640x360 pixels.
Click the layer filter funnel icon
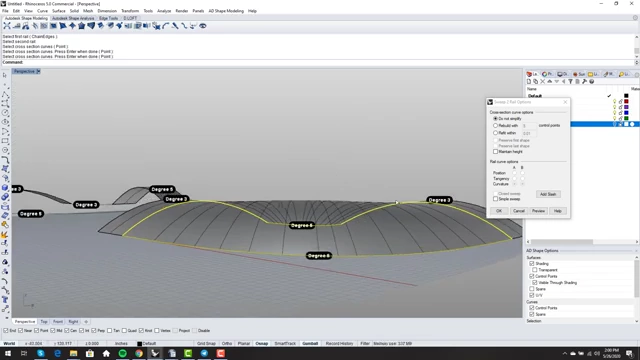571,82
